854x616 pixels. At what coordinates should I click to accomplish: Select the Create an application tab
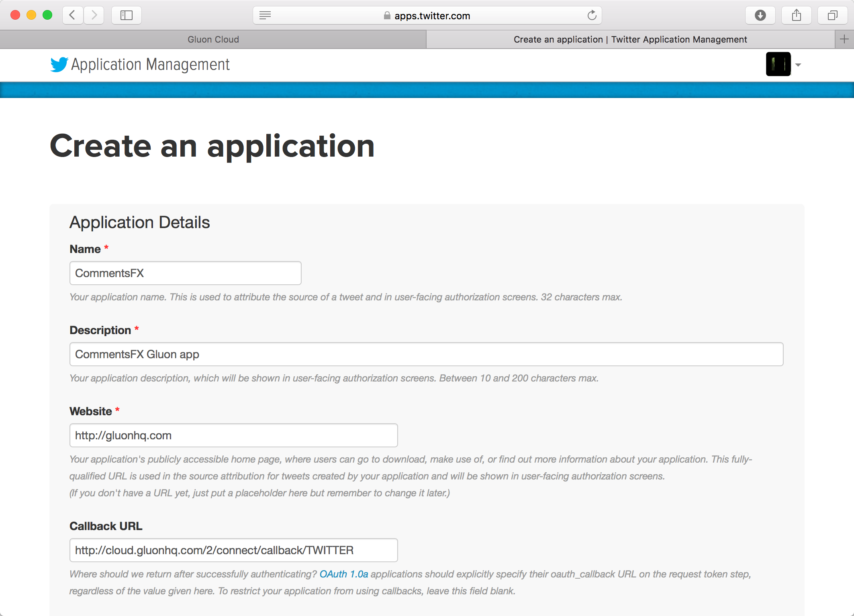pos(630,39)
